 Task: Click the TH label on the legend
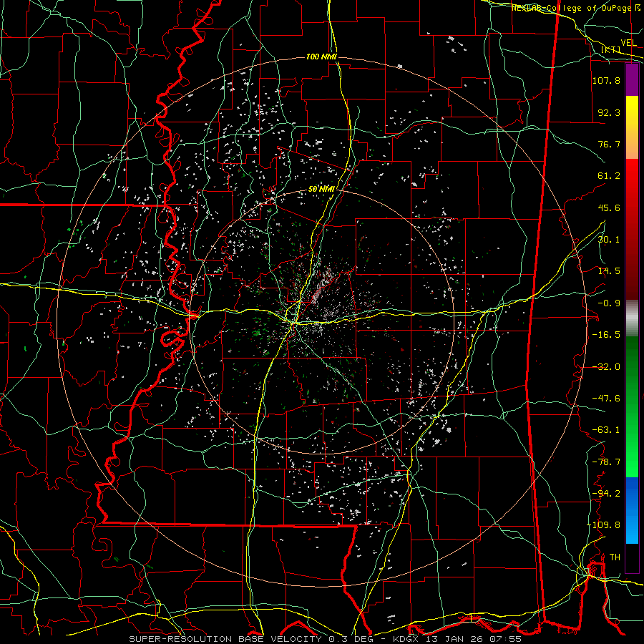[615, 557]
